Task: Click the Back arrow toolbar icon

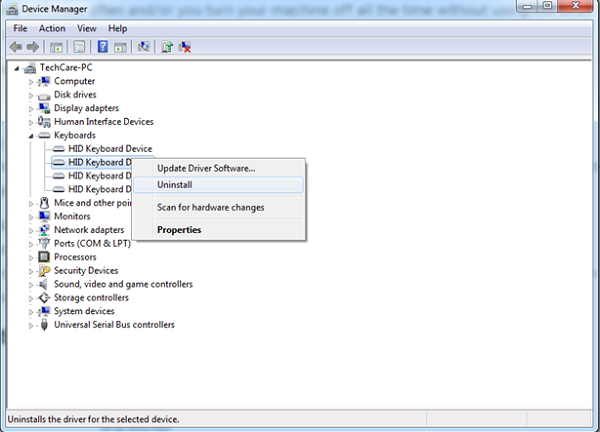Action: (x=14, y=47)
